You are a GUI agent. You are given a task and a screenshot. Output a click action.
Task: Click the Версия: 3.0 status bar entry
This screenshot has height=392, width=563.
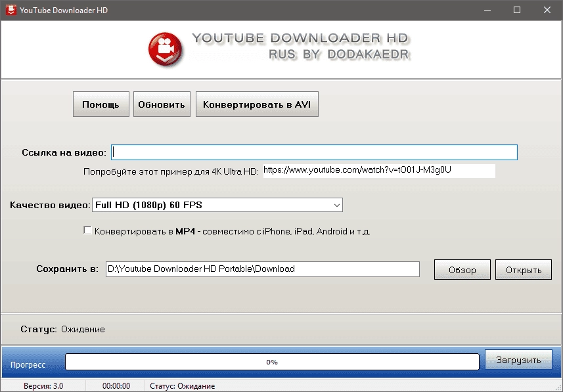pyautogui.click(x=43, y=386)
